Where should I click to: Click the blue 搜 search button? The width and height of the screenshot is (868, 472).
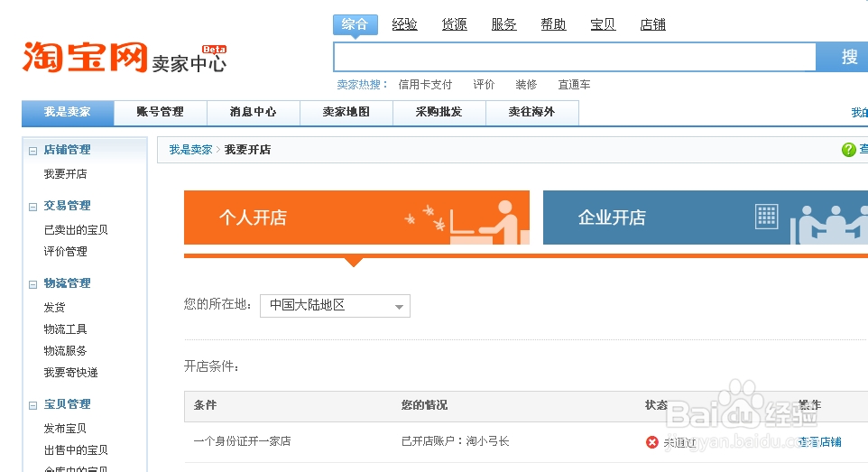(x=843, y=57)
